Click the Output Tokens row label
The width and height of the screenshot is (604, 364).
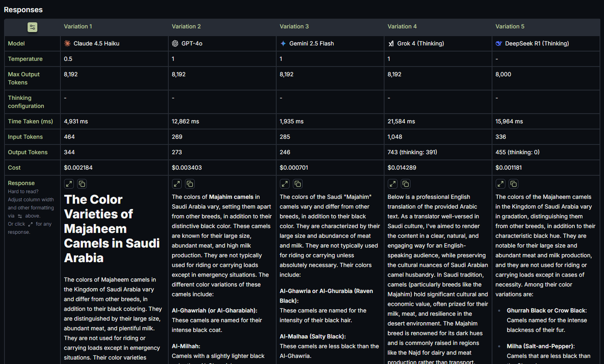point(28,152)
